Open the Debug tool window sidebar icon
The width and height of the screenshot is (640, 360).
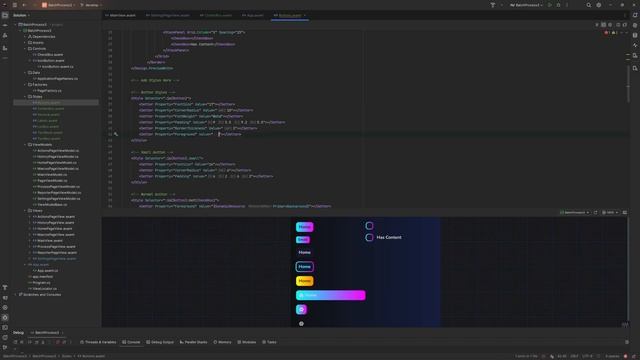click(x=5, y=317)
